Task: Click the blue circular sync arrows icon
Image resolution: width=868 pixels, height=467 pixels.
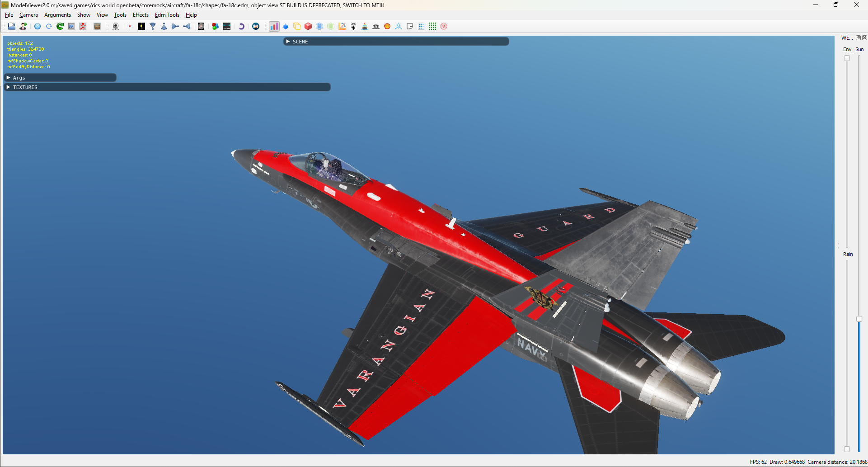Action: click(49, 26)
